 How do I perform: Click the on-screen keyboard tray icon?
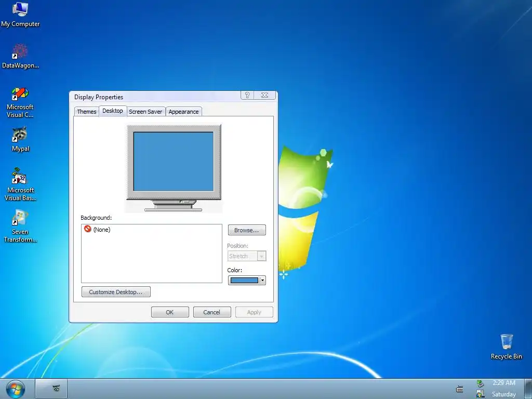click(x=460, y=389)
